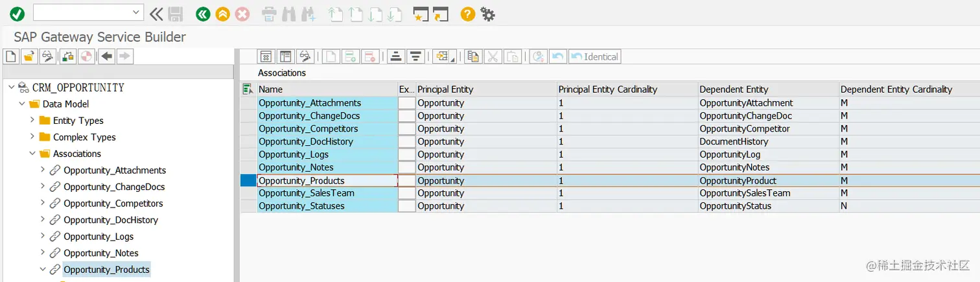Tick the Ex checkbox for Opportunity_ChangeDocs row
The image size is (980, 282).
(x=406, y=115)
